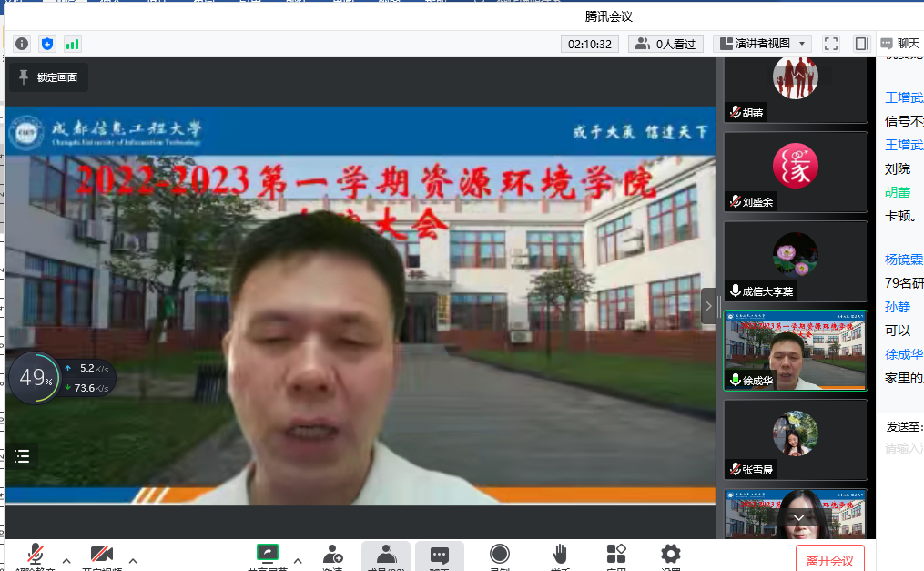The height and width of the screenshot is (571, 924).
Task: Open the chat toolbar button
Action: (439, 555)
